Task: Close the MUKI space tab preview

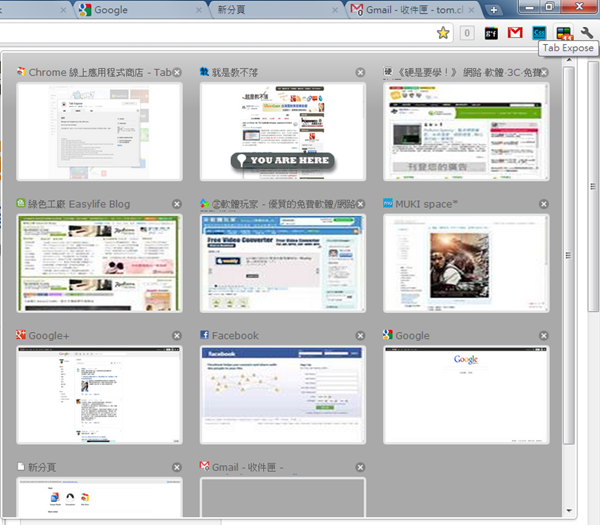Action: pyautogui.click(x=544, y=204)
